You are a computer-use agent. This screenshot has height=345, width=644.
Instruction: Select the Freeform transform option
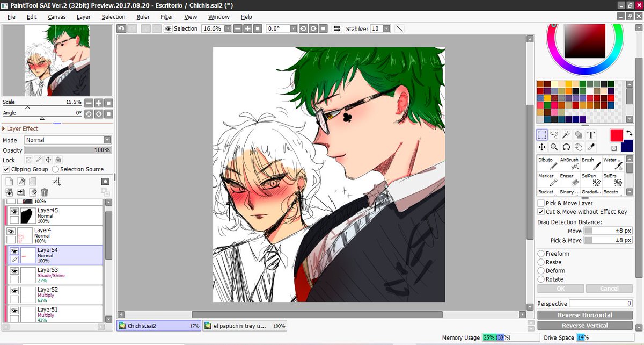tap(541, 254)
